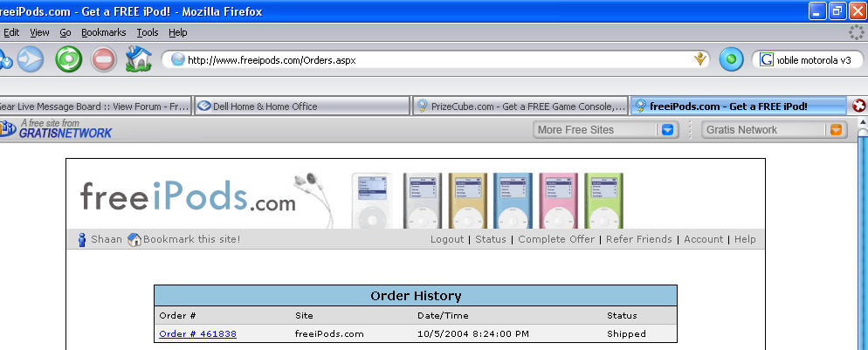This screenshot has height=350, width=868.
Task: Open the site Help link
Action: [x=745, y=239]
